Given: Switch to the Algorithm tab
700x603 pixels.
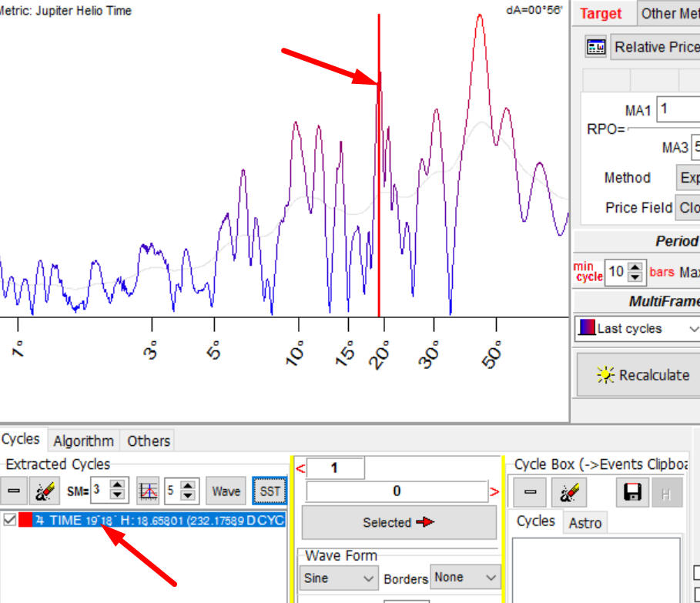Looking at the screenshot, I should (83, 441).
